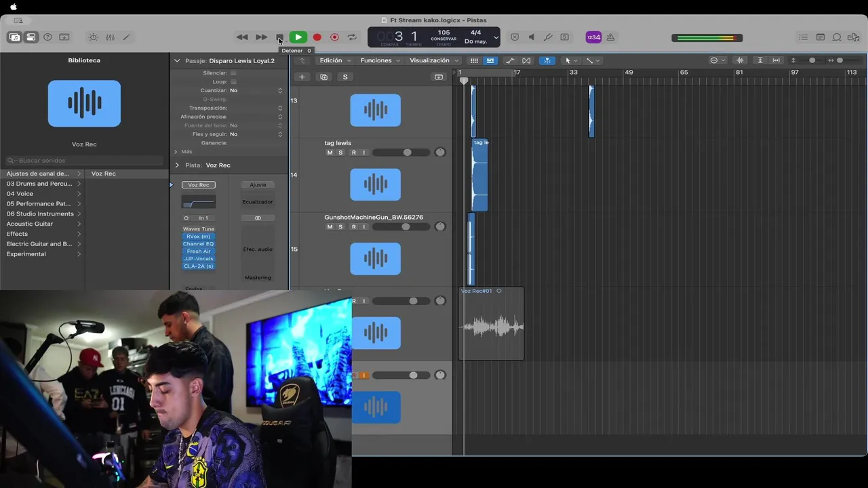Solo the GunshotMachineGun_BW.56276 track
The width and height of the screenshot is (868, 488).
point(340,226)
